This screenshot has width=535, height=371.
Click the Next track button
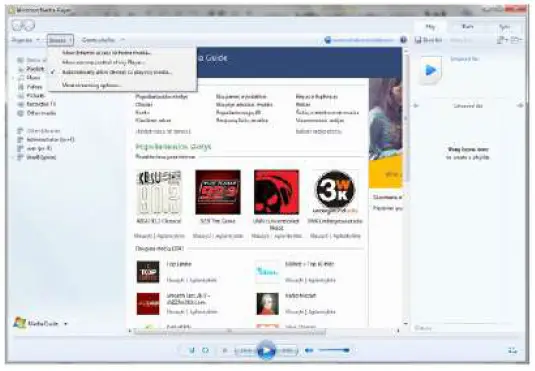[x=287, y=350]
